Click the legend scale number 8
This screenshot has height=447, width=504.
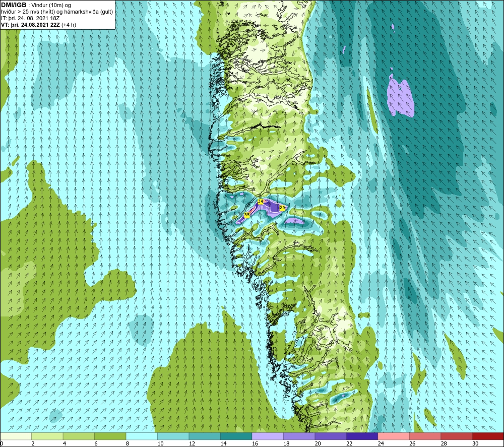[128, 443]
